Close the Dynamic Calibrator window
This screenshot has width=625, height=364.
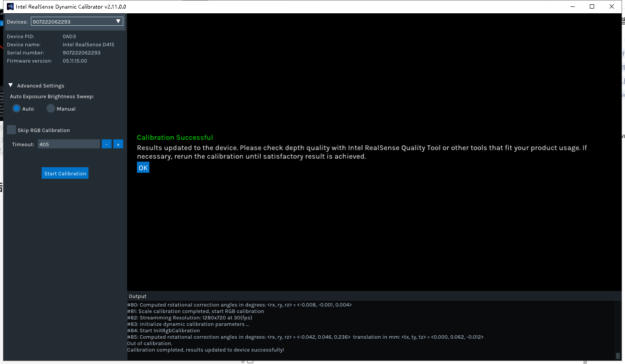click(612, 6)
